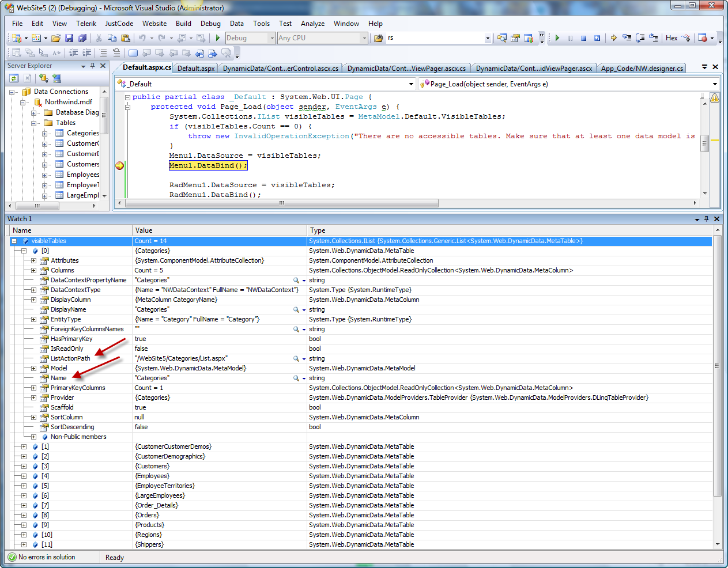Click the Increase Indent icon
The image size is (728, 568).
(x=86, y=53)
